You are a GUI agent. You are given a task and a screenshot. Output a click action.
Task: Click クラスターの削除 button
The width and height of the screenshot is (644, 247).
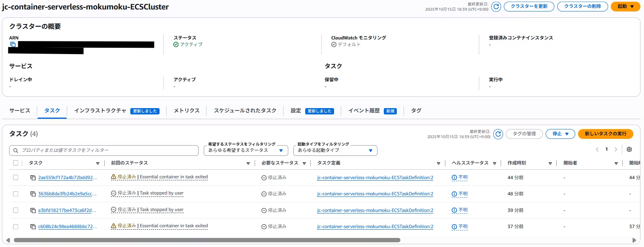click(x=582, y=6)
